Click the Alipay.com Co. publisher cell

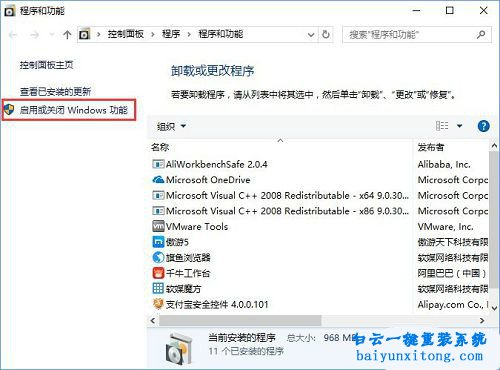click(453, 304)
